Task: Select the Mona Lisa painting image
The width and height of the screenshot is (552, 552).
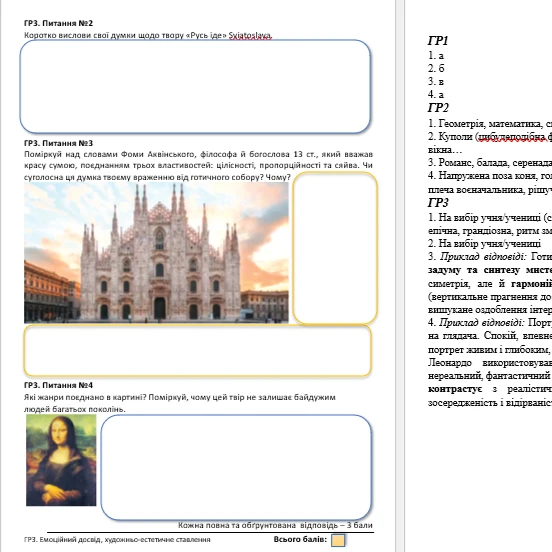Action: [61, 460]
